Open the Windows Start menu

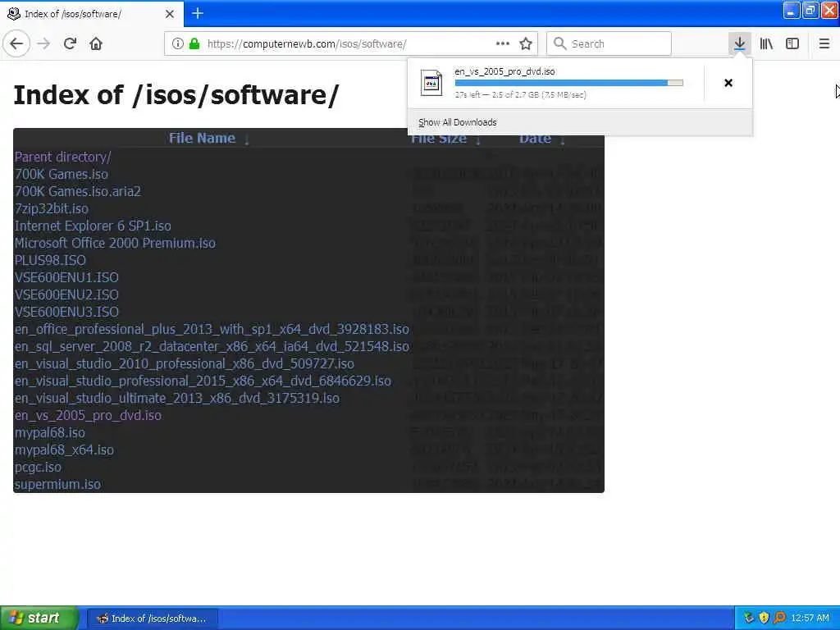(39, 618)
